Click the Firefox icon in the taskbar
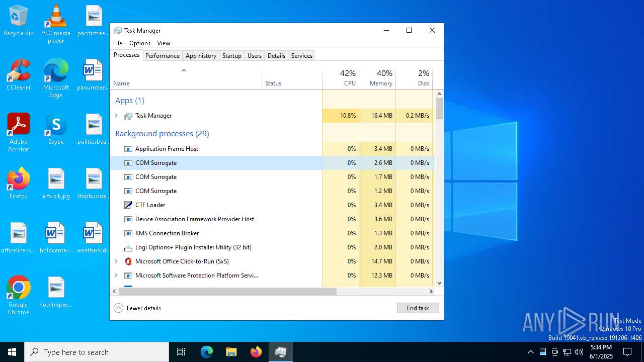The width and height of the screenshot is (644, 362). click(x=256, y=352)
